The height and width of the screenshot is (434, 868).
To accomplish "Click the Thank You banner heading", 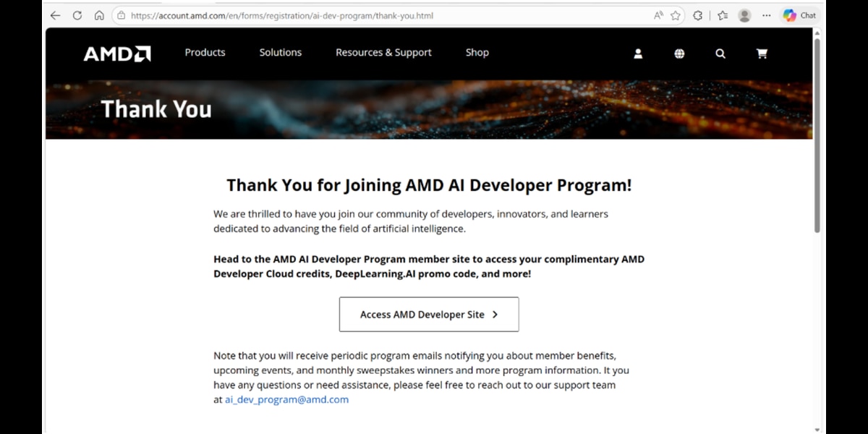I will 156,109.
